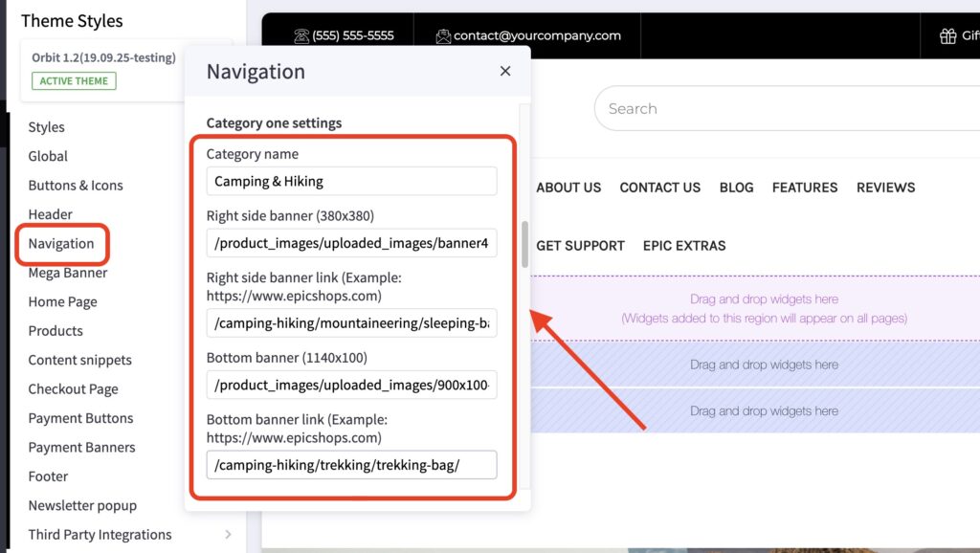Screen dimensions: 980x553
Task: Click the phone icon in top bar
Action: [x=301, y=35]
